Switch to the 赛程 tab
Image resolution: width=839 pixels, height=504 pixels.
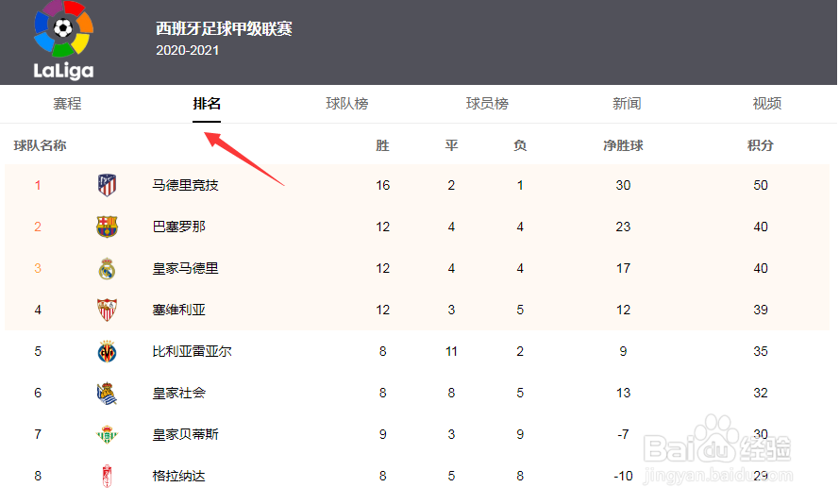(x=67, y=103)
